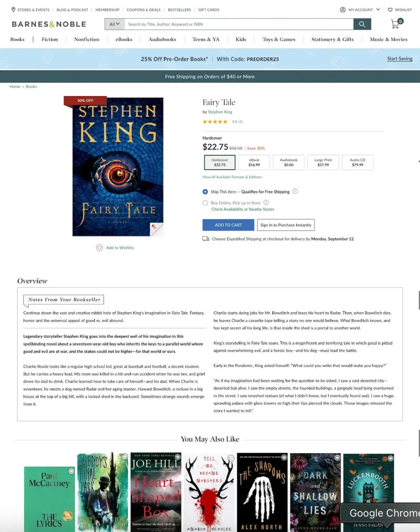Expand View All Available Formats & Editions
The width and height of the screenshot is (420, 532).
coord(232,177)
